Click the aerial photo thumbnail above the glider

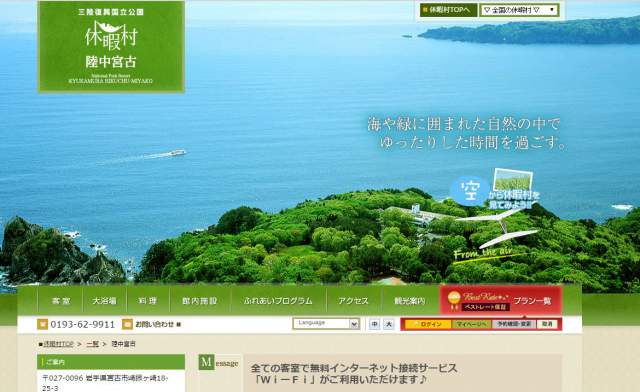point(513,180)
